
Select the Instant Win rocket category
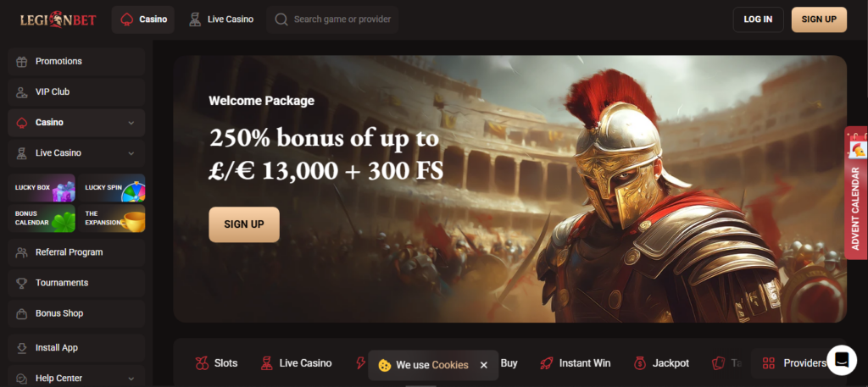(576, 363)
